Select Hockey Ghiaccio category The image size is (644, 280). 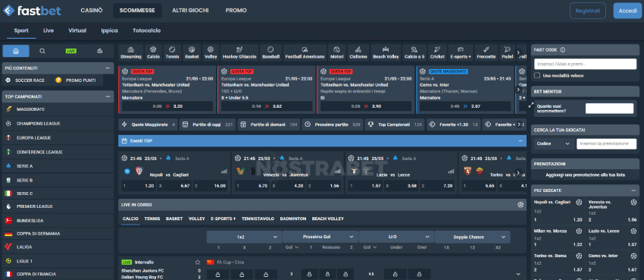(239, 52)
